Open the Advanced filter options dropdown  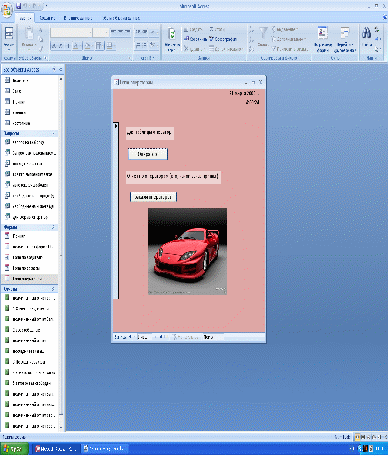click(x=289, y=39)
